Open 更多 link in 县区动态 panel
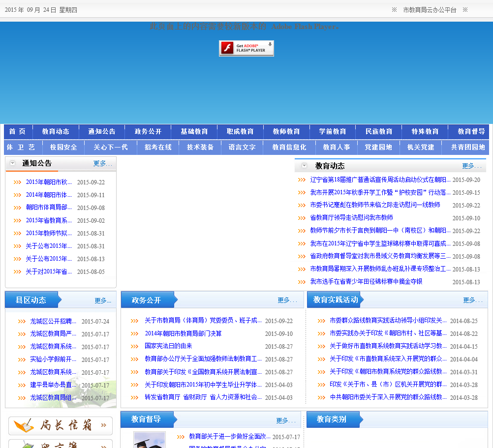 (103, 300)
